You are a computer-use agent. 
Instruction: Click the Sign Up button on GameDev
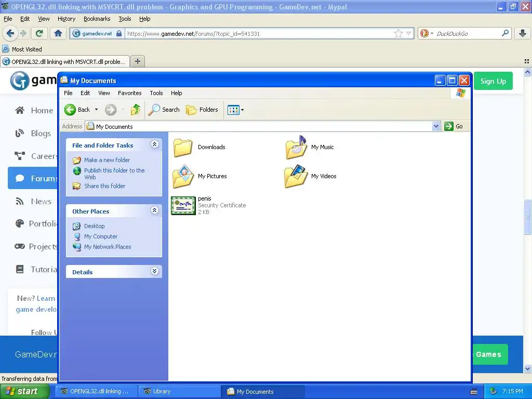tap(493, 81)
